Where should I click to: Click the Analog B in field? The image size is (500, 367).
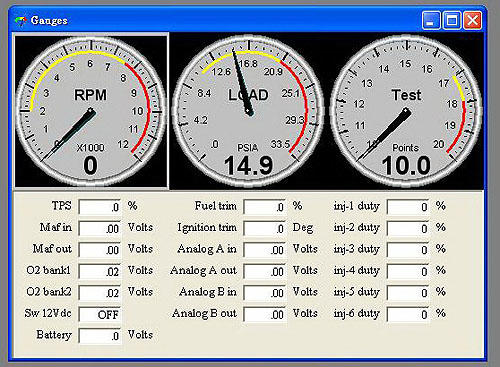pyautogui.click(x=264, y=293)
